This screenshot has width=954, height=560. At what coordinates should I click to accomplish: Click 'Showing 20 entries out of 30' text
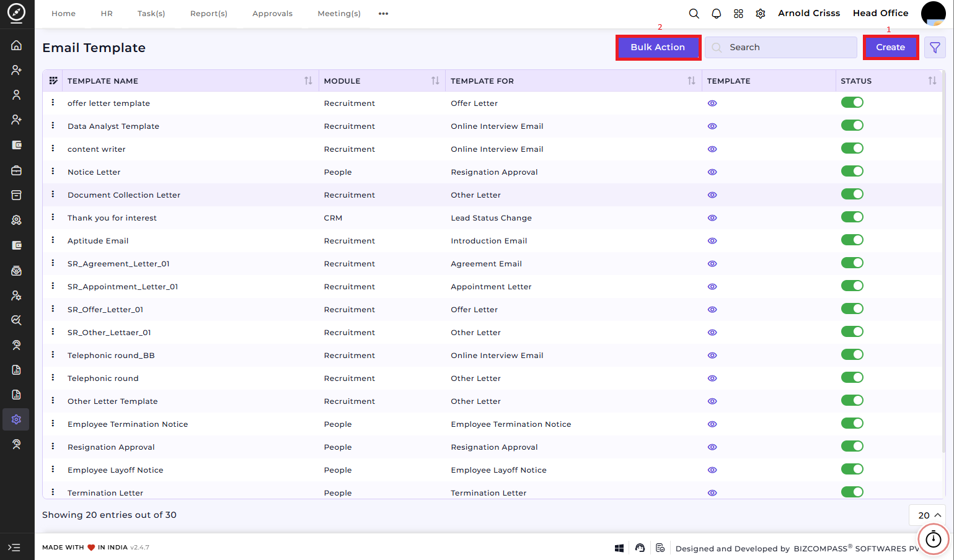click(109, 515)
